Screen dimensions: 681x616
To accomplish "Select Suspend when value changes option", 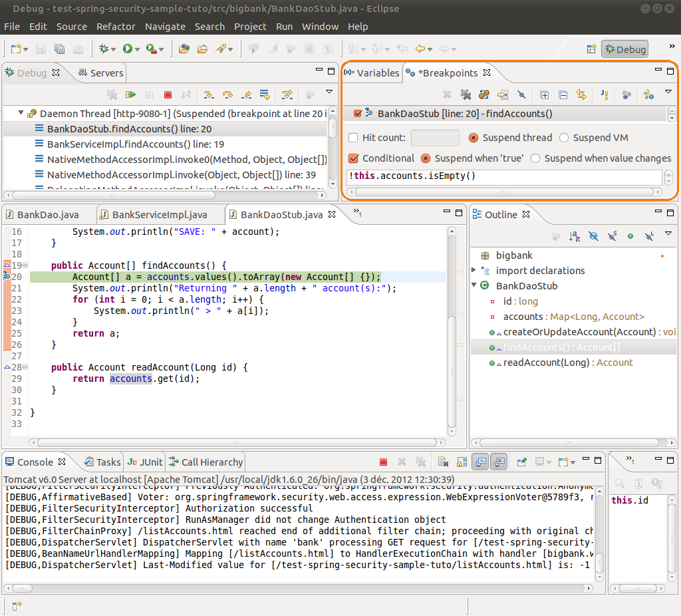I will tap(535, 158).
